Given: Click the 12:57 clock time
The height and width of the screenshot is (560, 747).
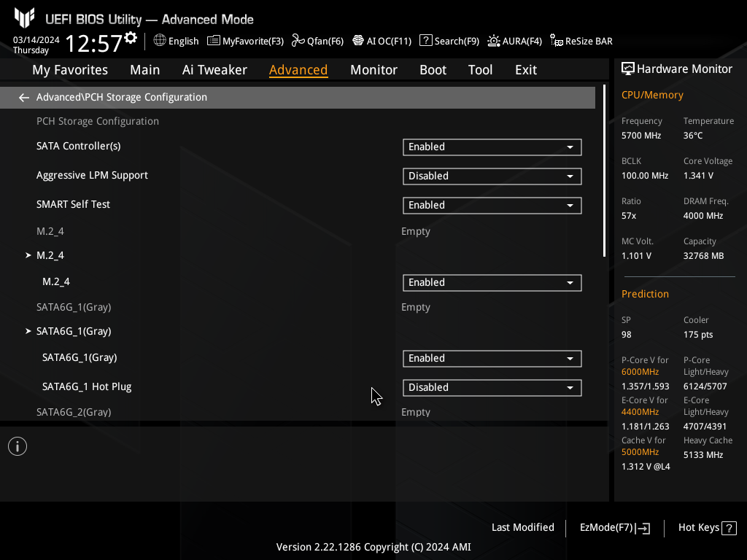Looking at the screenshot, I should tap(94, 43).
